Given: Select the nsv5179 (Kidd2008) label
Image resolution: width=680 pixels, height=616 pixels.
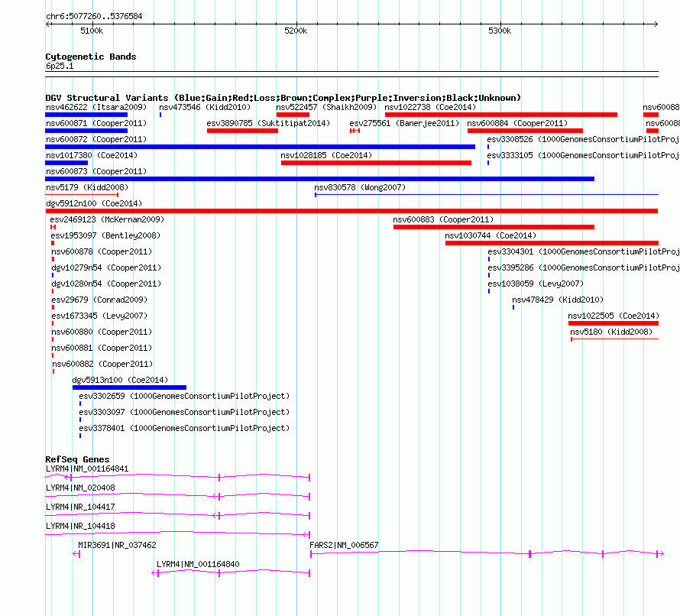Looking at the screenshot, I should tap(87, 187).
